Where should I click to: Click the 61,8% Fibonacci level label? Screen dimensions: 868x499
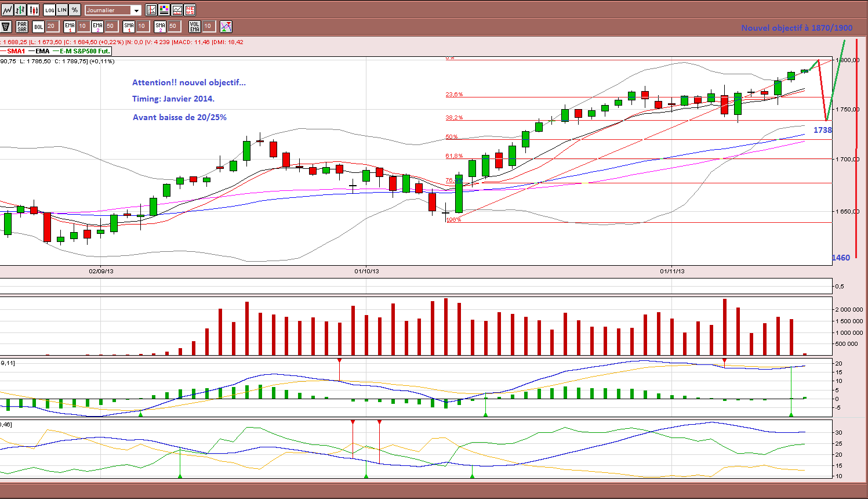coord(454,156)
